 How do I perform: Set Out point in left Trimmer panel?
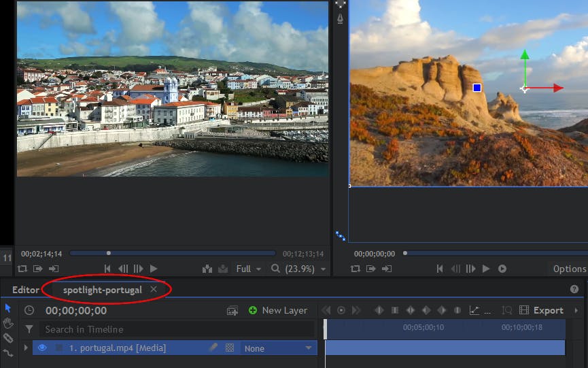[54, 269]
